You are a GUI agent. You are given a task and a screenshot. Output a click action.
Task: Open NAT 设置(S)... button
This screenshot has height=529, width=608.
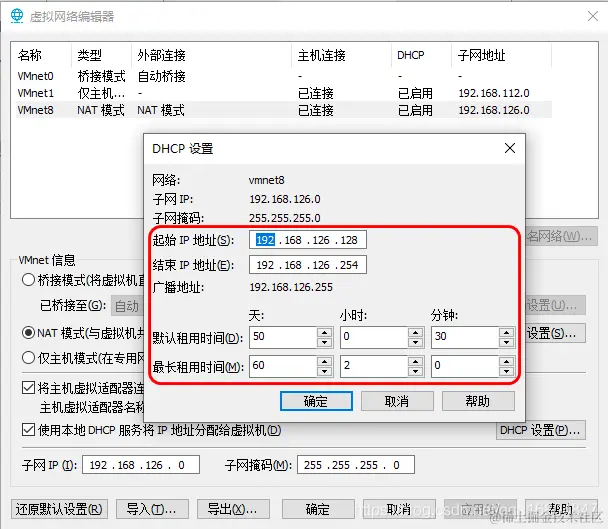coord(555,334)
